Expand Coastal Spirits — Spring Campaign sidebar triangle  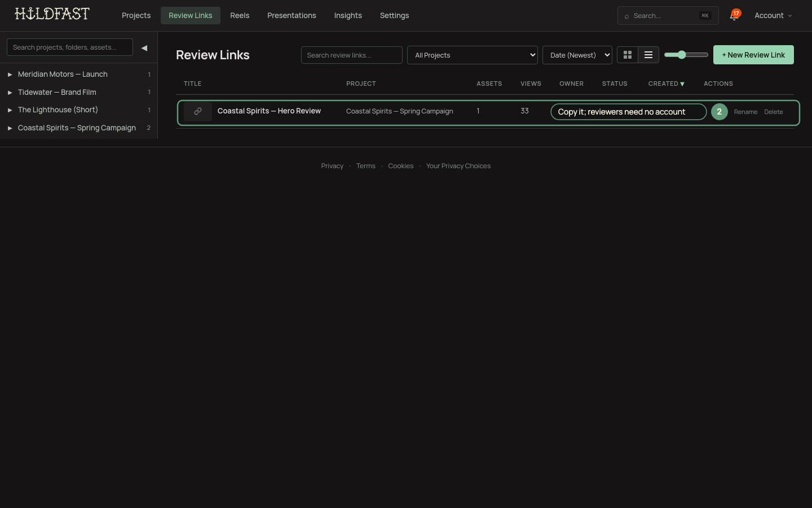point(10,128)
